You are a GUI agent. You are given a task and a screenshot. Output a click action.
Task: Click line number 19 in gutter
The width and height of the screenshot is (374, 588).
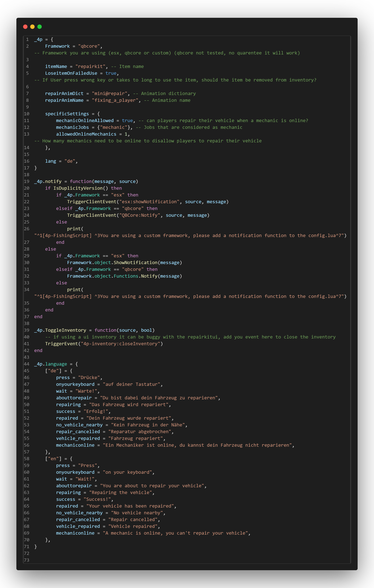pos(27,181)
